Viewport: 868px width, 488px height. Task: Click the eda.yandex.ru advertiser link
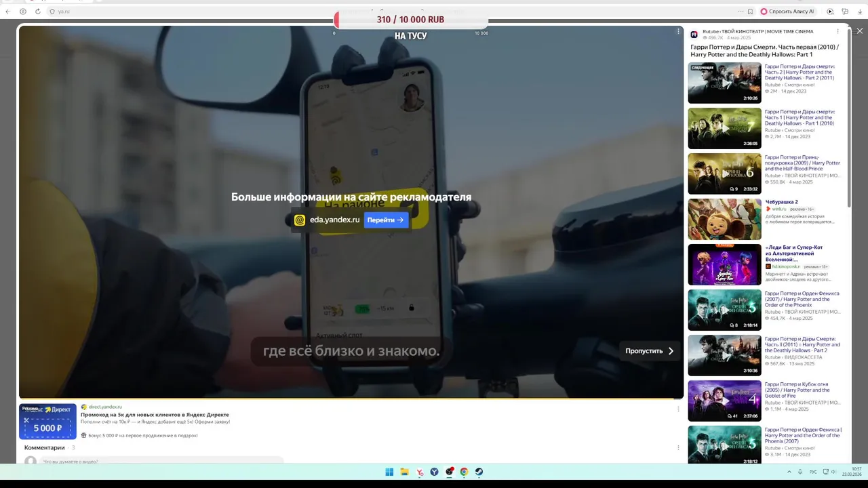coord(334,220)
